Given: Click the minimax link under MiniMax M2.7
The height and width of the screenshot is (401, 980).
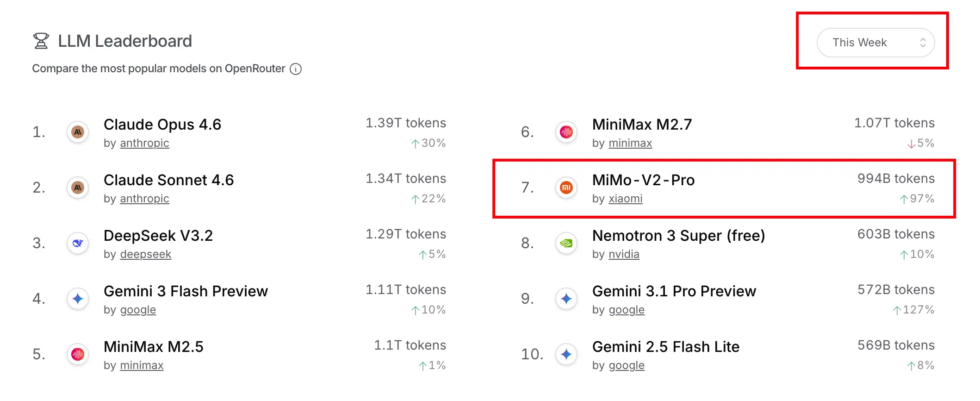Looking at the screenshot, I should 630,143.
